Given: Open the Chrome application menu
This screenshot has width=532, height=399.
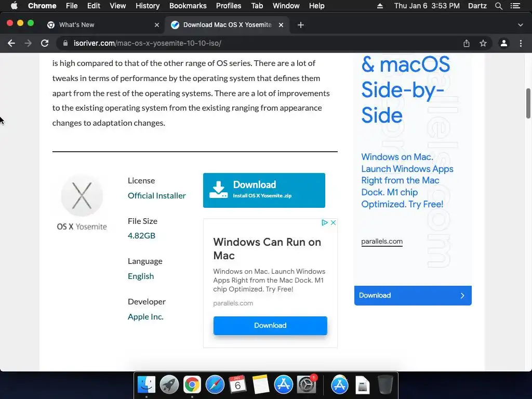Looking at the screenshot, I should (42, 6).
